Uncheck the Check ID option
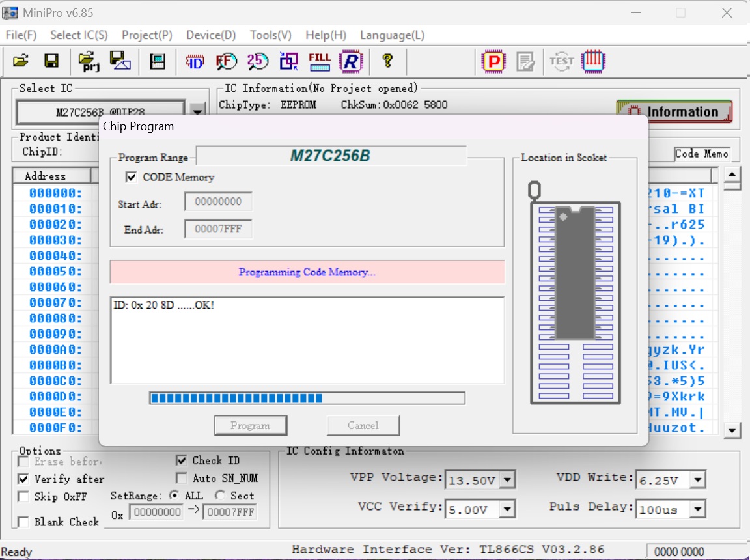750x560 pixels. [182, 460]
